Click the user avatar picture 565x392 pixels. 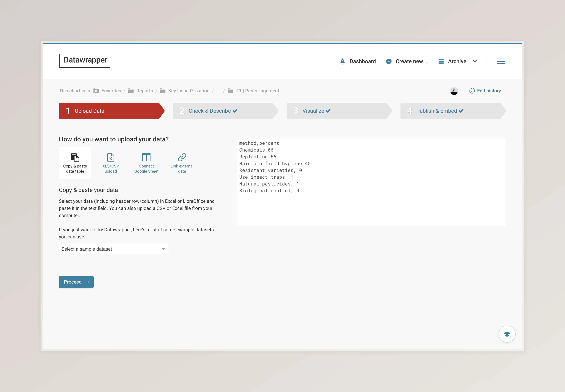[454, 91]
